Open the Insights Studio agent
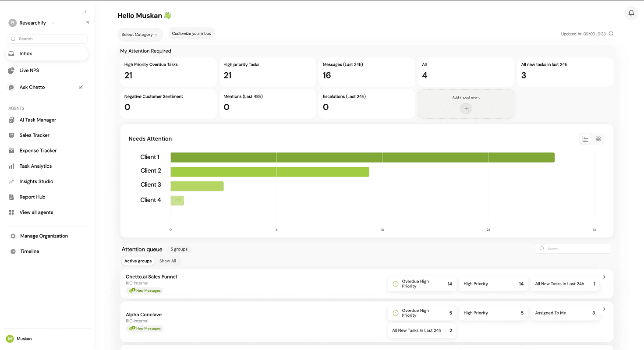This screenshot has width=644, height=350. [x=35, y=181]
